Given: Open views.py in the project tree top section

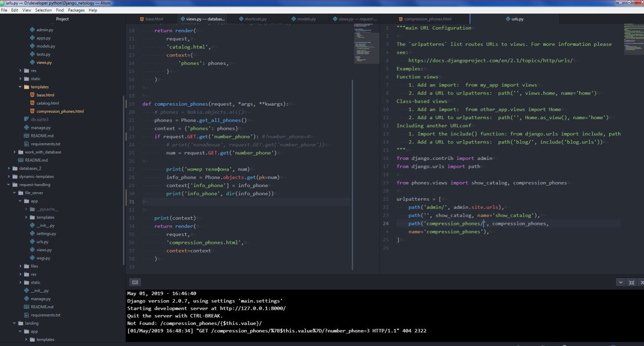Looking at the screenshot, I should 44,62.
